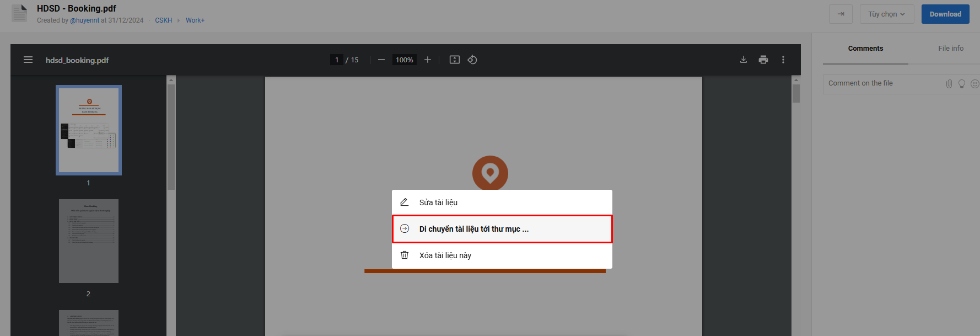Open the @huyennt user profile link
Screen dimensions: 980x336
pyautogui.click(x=84, y=20)
